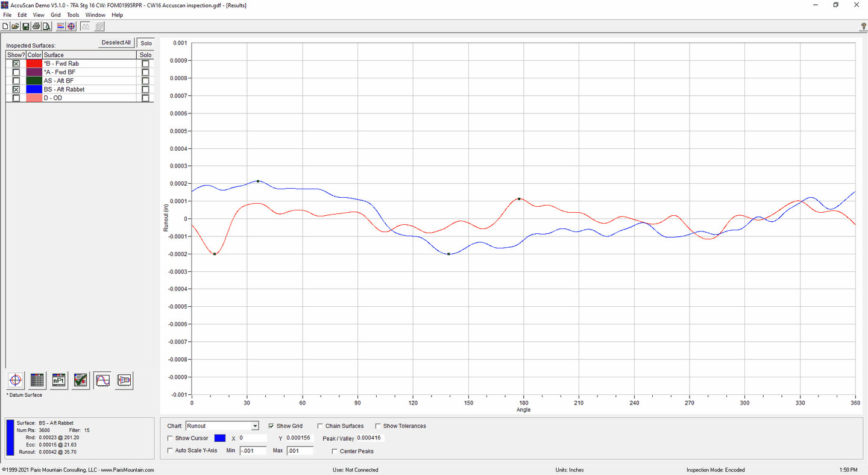Select the sine wave chart view icon
868x475 pixels.
point(102,380)
